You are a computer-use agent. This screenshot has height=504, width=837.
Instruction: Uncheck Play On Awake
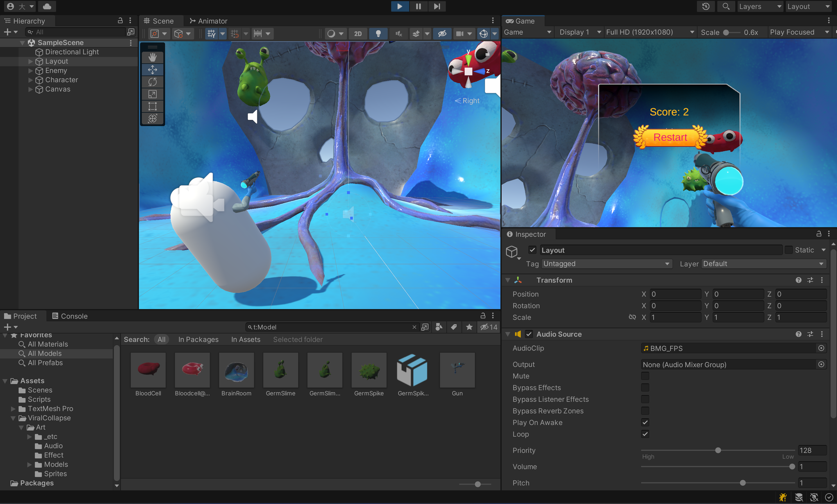645,422
